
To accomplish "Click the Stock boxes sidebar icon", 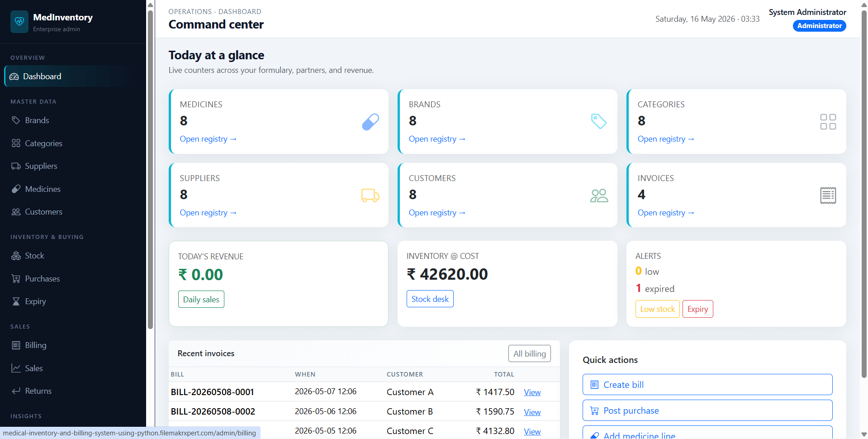I will click(x=16, y=256).
